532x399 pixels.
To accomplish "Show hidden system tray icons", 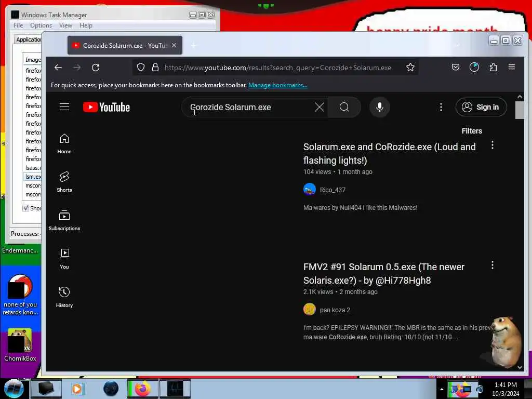I will coord(442,389).
